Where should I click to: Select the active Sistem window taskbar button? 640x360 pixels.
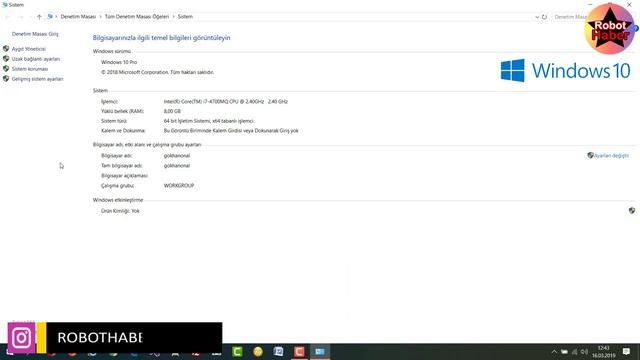tap(320, 351)
